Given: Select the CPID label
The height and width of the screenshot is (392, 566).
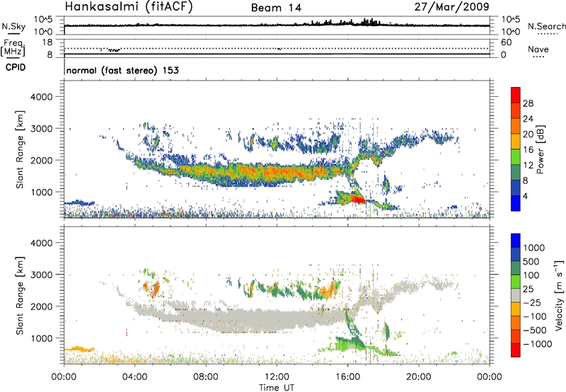Looking at the screenshot, I should 16,67.
